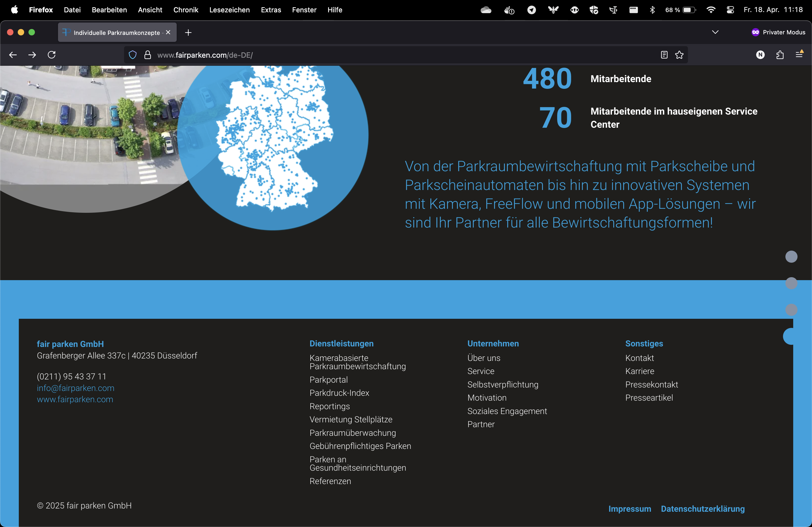This screenshot has height=527, width=812.
Task: Go back using the back arrow
Action: pos(13,55)
